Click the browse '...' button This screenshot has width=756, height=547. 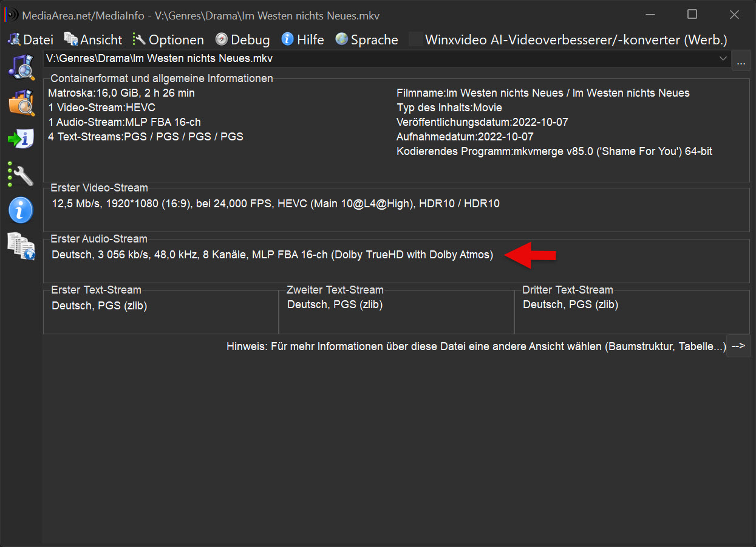pyautogui.click(x=741, y=61)
